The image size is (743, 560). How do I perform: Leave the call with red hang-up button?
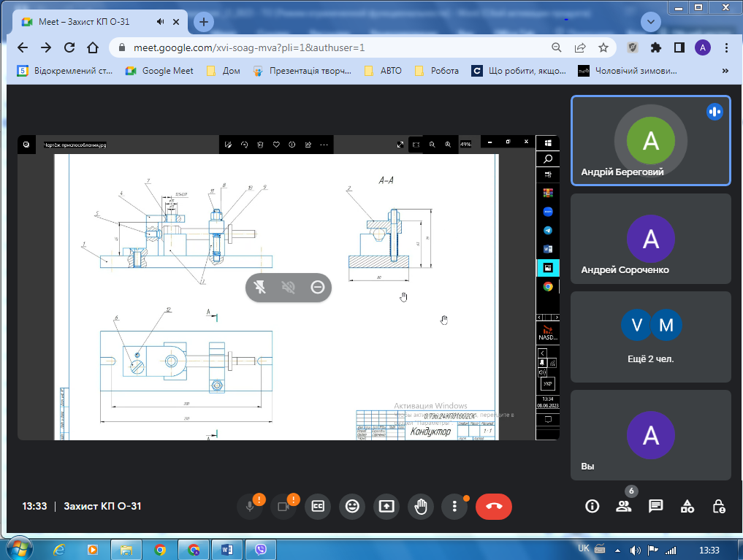coord(494,507)
